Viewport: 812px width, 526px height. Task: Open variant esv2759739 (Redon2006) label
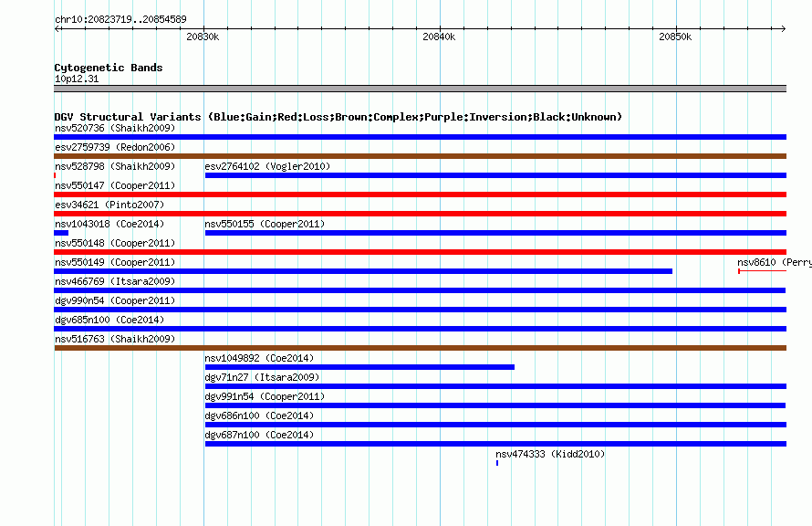click(115, 147)
